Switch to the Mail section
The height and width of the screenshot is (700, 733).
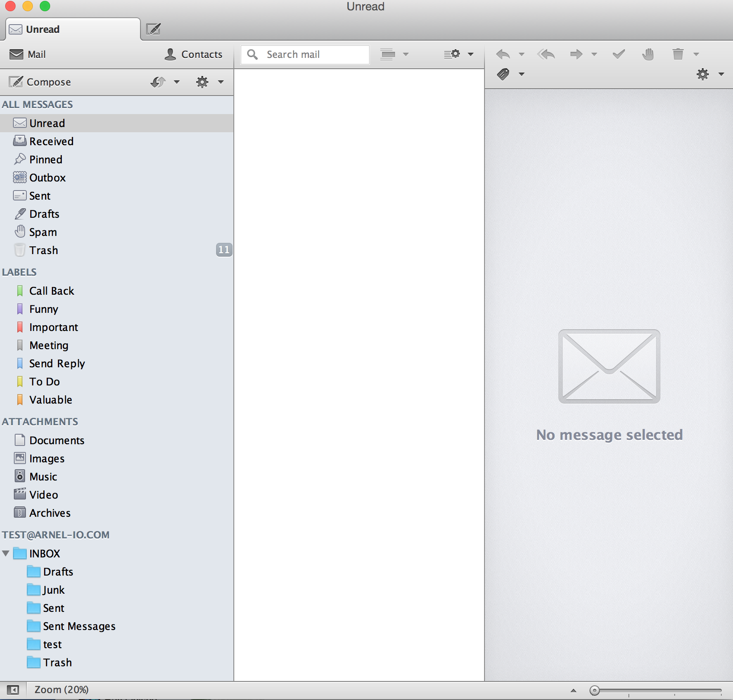tap(28, 54)
